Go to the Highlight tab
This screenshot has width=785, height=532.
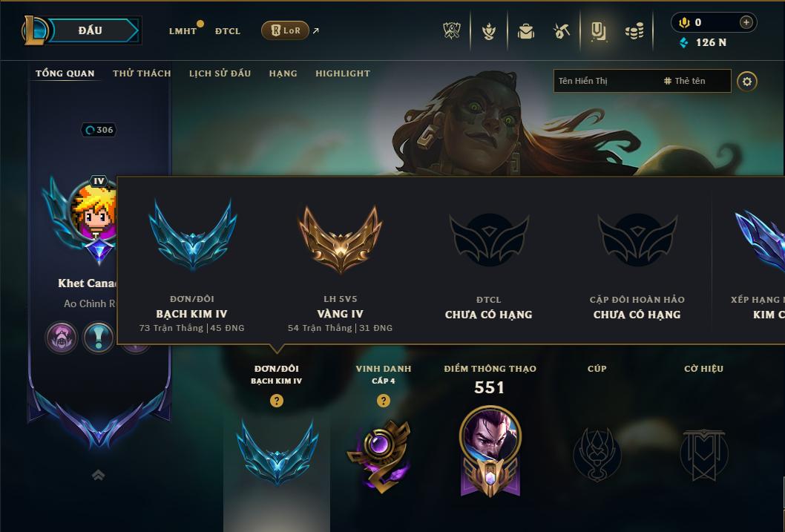(x=343, y=73)
